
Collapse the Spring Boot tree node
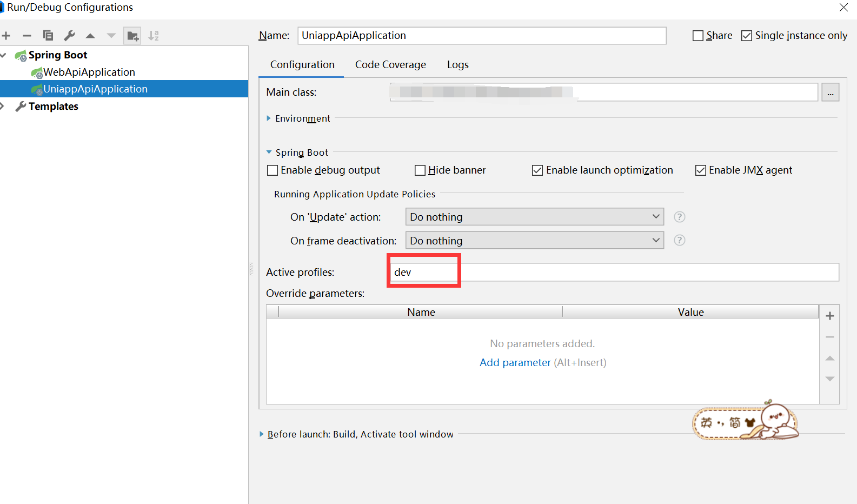coord(3,55)
